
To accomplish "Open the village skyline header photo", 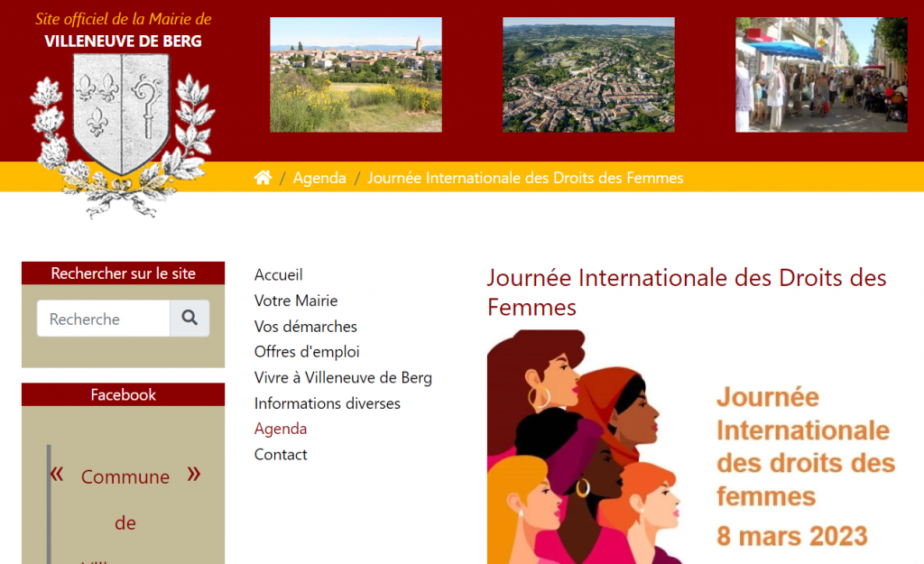I will (x=356, y=75).
